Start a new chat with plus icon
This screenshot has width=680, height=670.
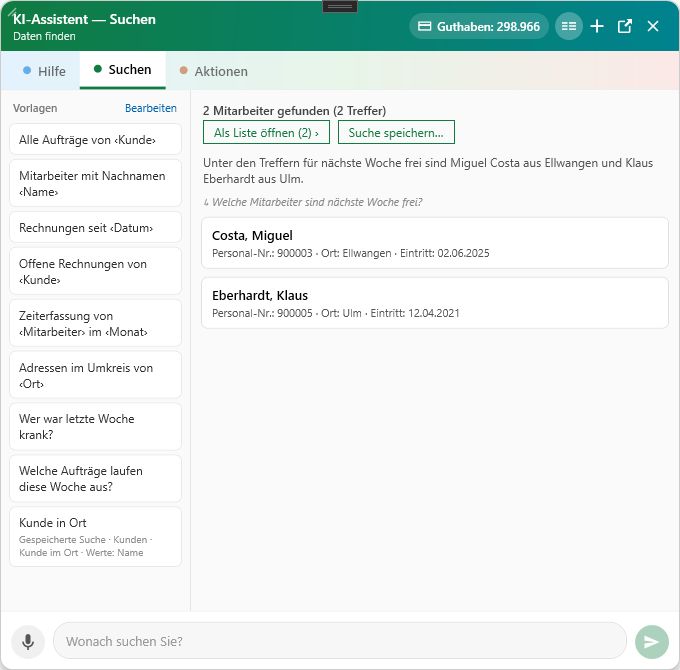tap(597, 26)
